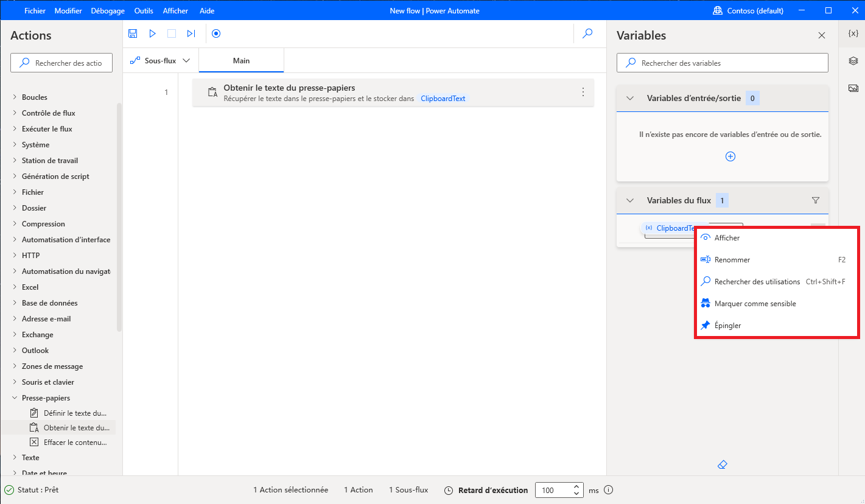This screenshot has width=865, height=504.
Task: Open the ClipboardText variable link in the action
Action: 443,97
